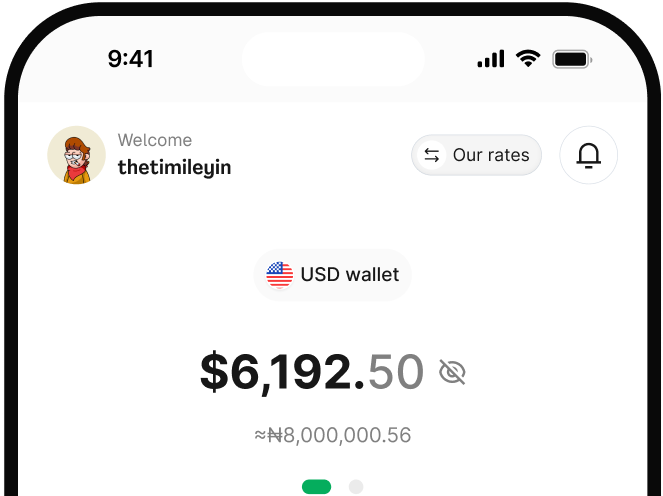663x496 pixels.
Task: Tap the $6,192.50 balance amount
Action: pos(312,372)
